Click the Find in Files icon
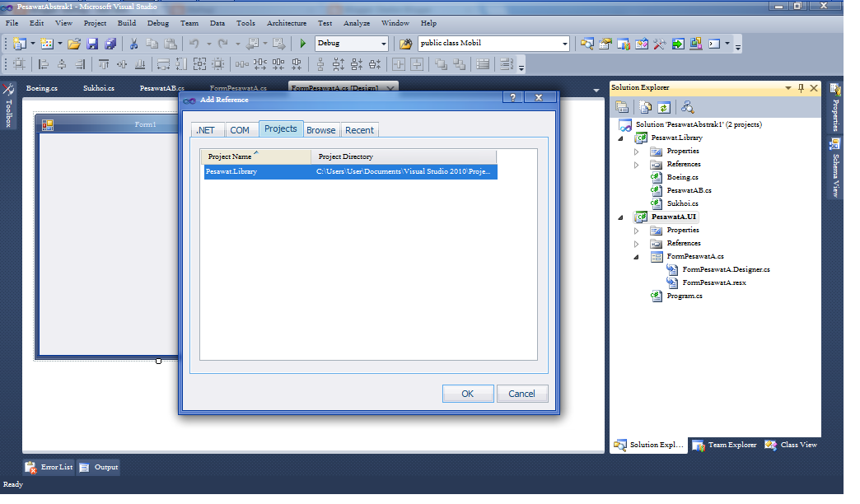Image resolution: width=860 pixels, height=504 pixels. [x=405, y=44]
